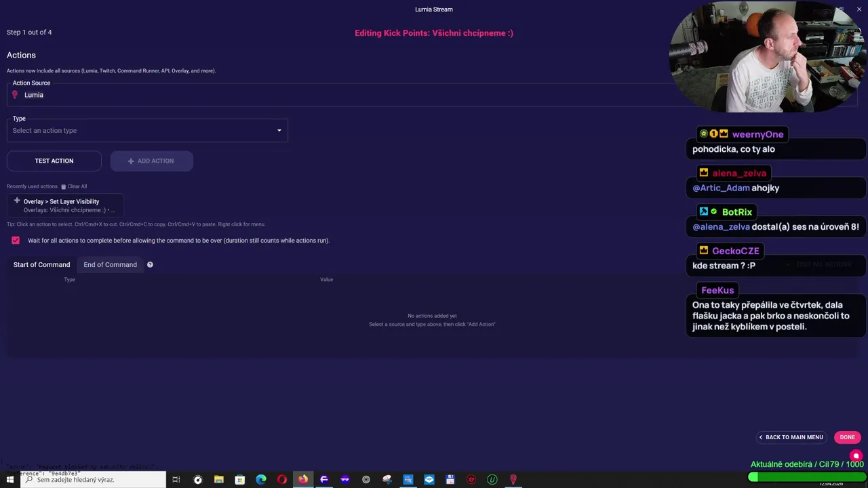Image resolution: width=868 pixels, height=488 pixels.
Task: Click the Lumia pin icon in Action Source
Action: point(15,95)
